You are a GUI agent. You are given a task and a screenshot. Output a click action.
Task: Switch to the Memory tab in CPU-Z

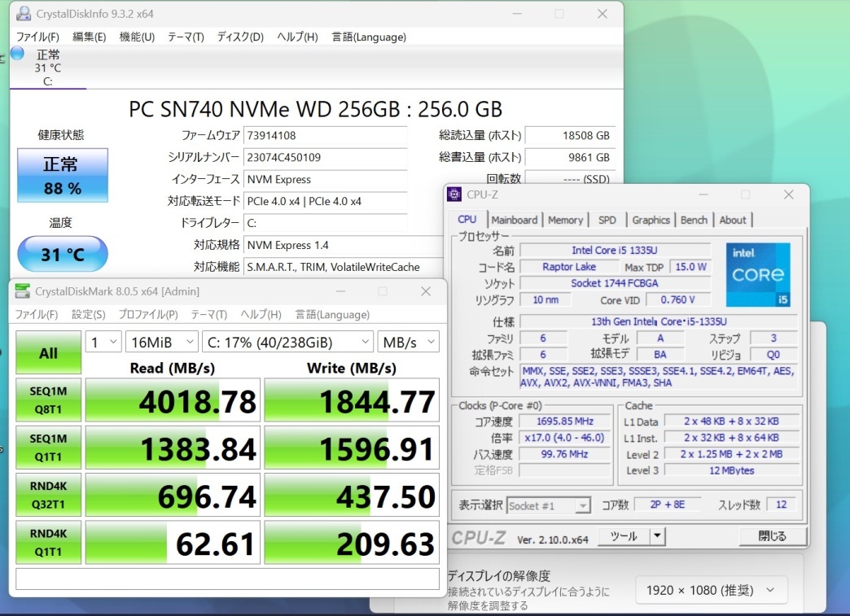pyautogui.click(x=565, y=220)
